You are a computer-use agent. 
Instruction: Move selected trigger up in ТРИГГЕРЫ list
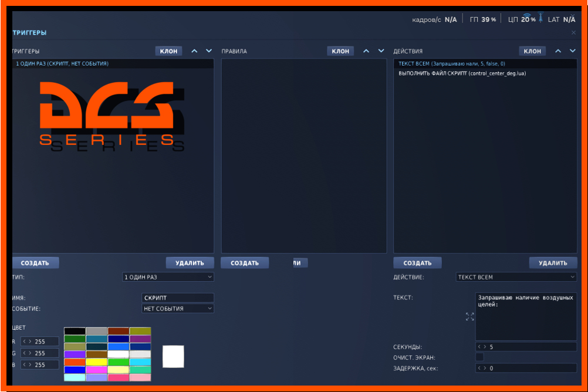tap(195, 51)
